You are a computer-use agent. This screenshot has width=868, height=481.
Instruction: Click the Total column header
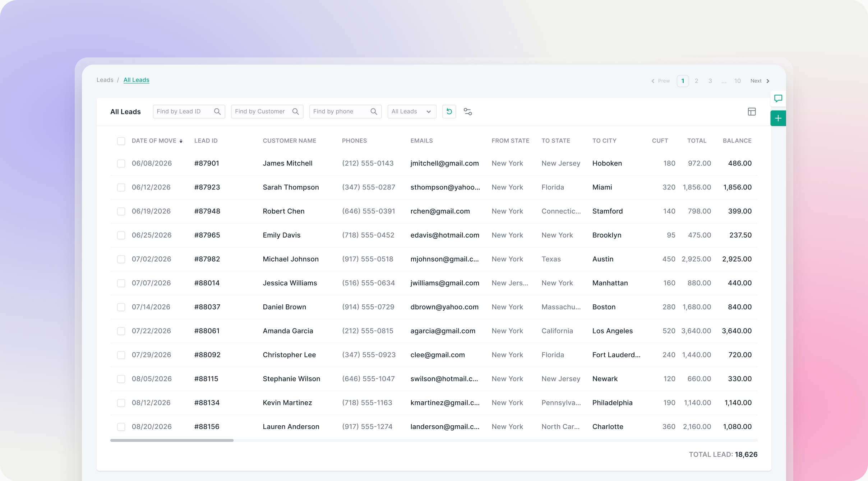click(x=697, y=141)
